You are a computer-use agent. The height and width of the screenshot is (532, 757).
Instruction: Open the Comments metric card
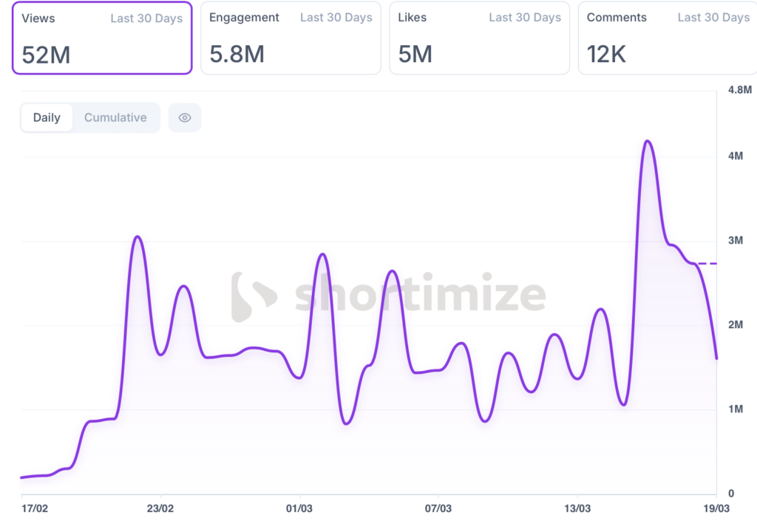[668, 38]
